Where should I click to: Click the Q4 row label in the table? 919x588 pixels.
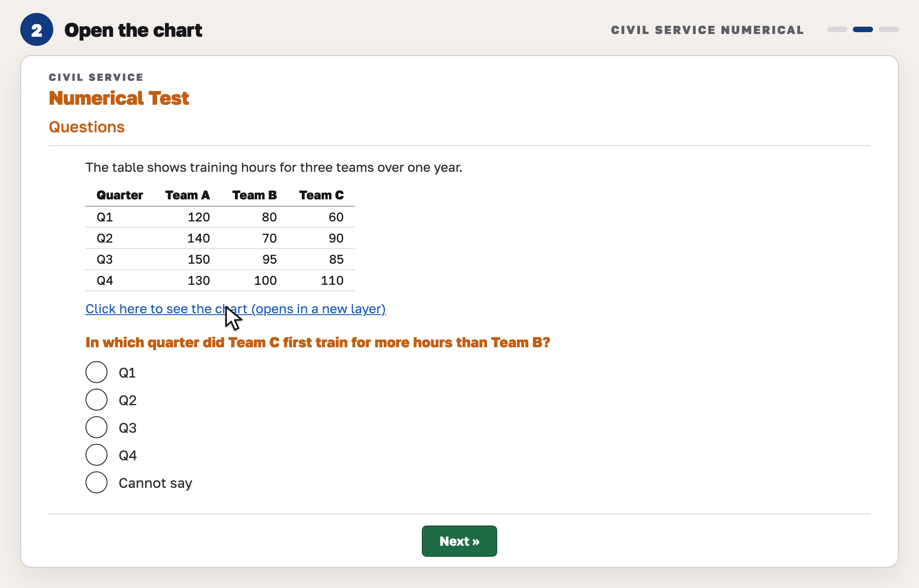pyautogui.click(x=105, y=280)
